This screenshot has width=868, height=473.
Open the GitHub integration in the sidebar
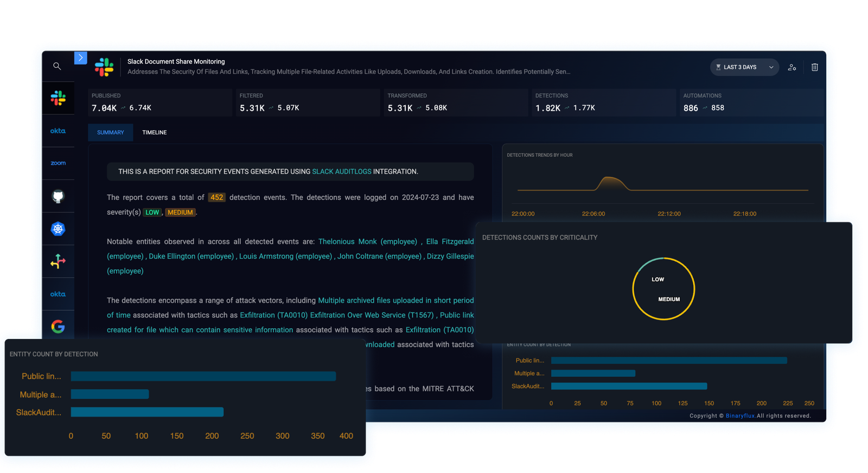(x=58, y=196)
